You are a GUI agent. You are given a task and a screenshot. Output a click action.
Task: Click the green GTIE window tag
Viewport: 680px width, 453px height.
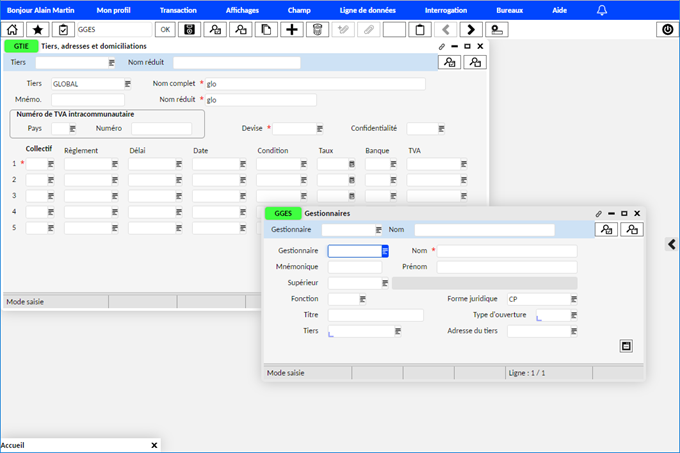coord(21,46)
